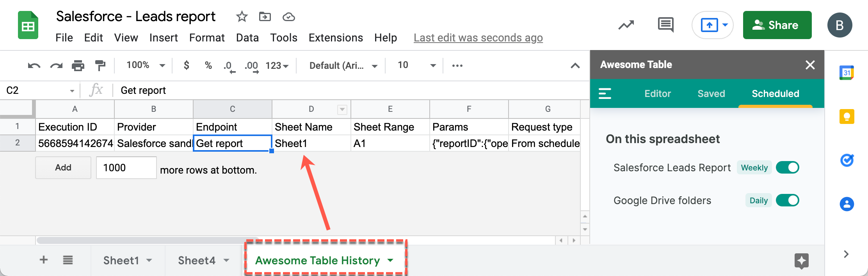Open the font Default (Ari... dropdown
Screen dimensions: 868x276
coord(343,66)
